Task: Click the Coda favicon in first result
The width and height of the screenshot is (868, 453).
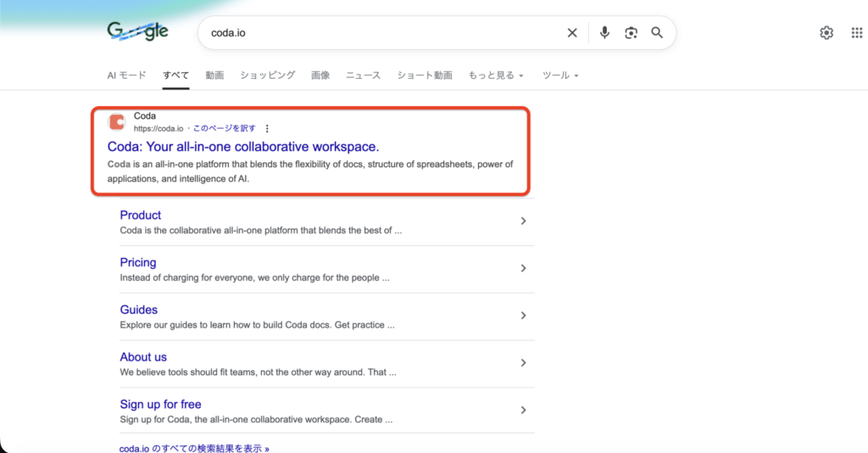Action: click(x=117, y=122)
